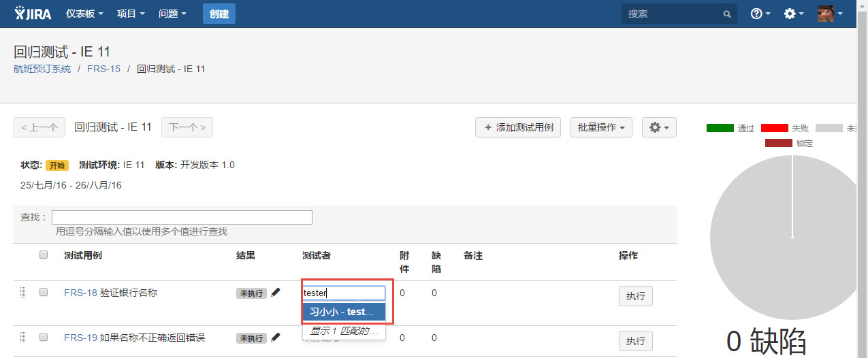Click the 未执行 status badge for FRS-18
Viewport: 868px width, 358px height.
coord(251,293)
